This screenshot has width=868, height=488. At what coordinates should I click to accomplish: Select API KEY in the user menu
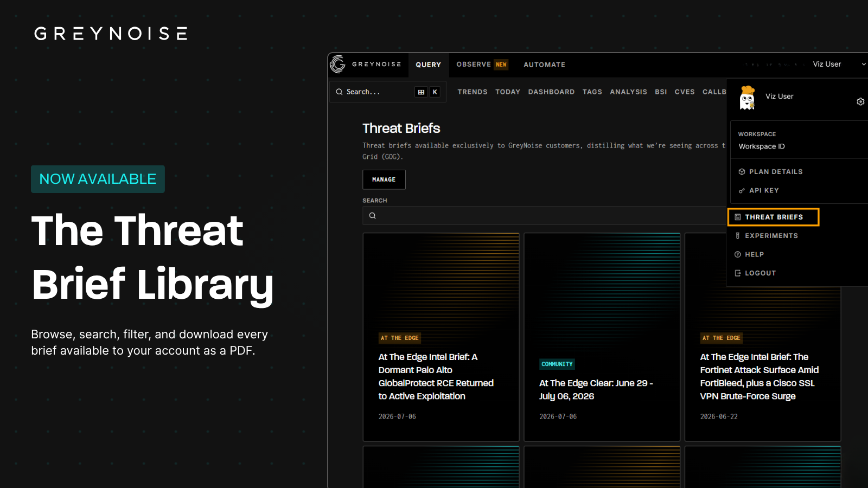758,190
